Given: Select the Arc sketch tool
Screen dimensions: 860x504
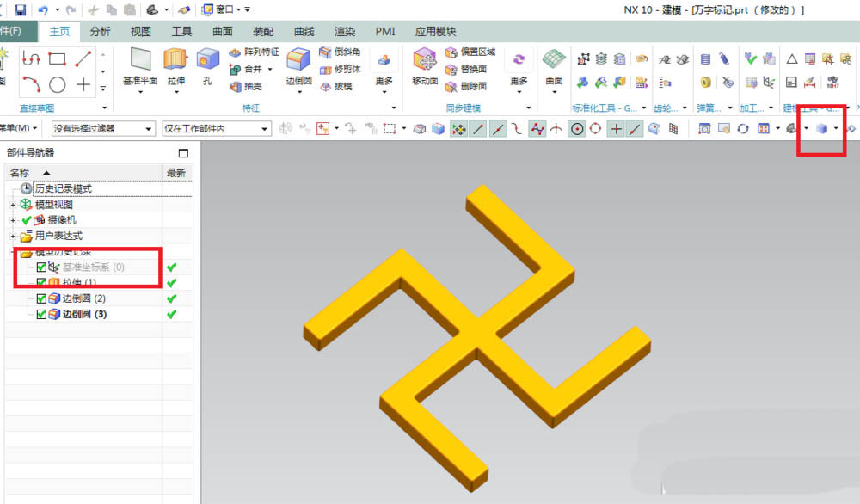Looking at the screenshot, I should 31,84.
